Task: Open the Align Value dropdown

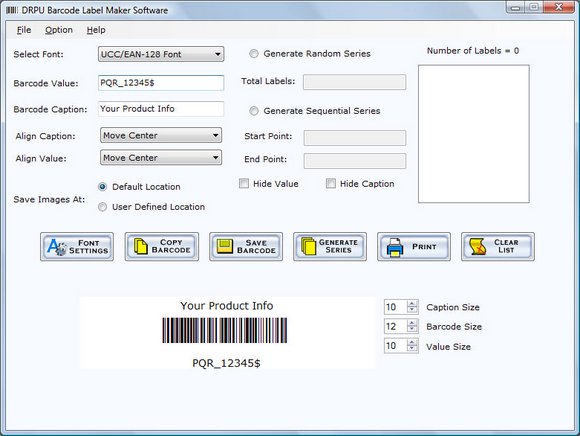Action: click(161, 158)
